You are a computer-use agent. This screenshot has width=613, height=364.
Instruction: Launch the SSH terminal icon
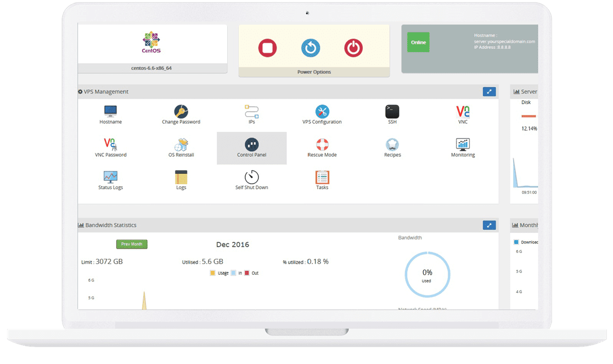pyautogui.click(x=392, y=112)
